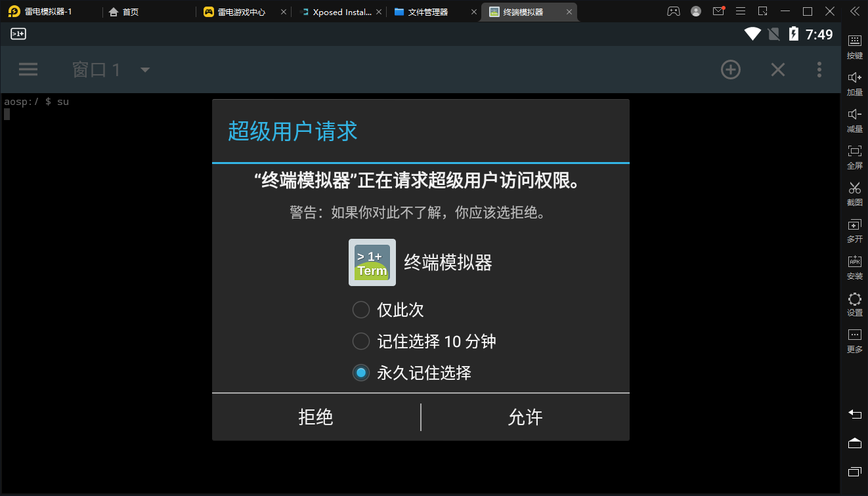The height and width of the screenshot is (496, 868).
Task: Click the 终端模拟器 app icon in dialog
Action: (372, 262)
